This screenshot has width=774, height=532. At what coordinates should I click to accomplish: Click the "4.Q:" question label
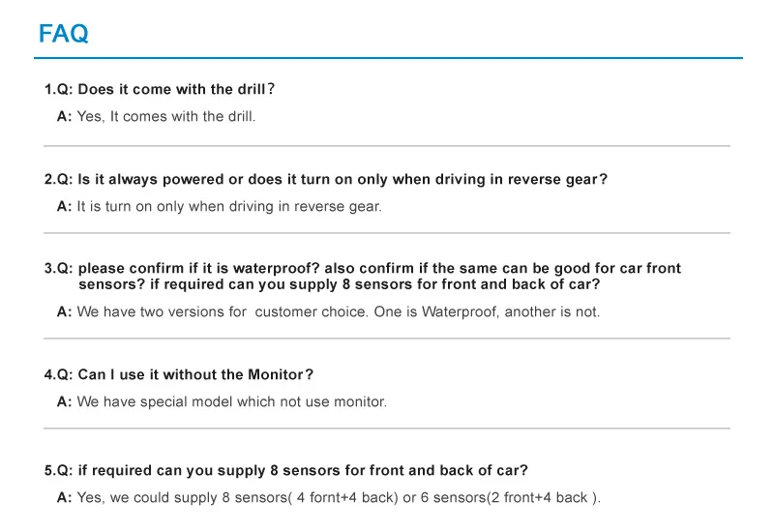(58, 375)
